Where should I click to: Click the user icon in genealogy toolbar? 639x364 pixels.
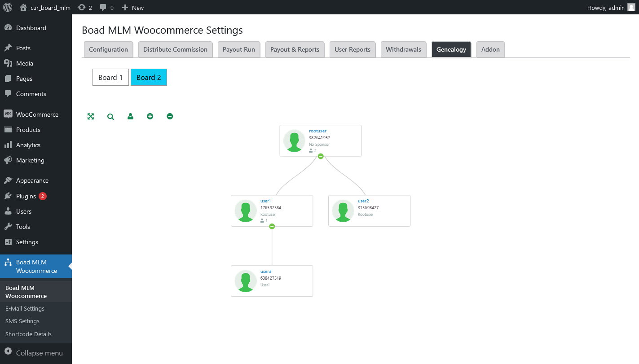tap(130, 117)
